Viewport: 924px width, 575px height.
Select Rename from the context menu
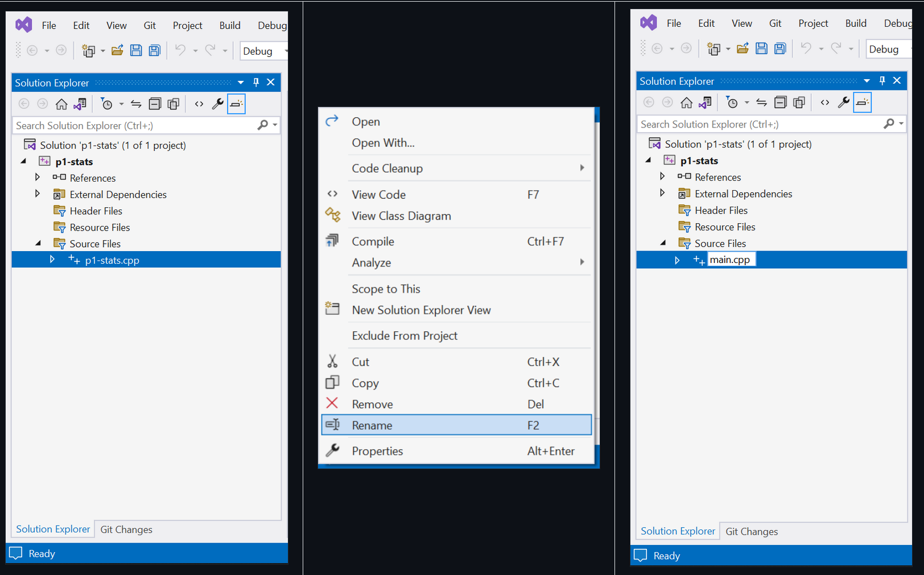pyautogui.click(x=372, y=425)
